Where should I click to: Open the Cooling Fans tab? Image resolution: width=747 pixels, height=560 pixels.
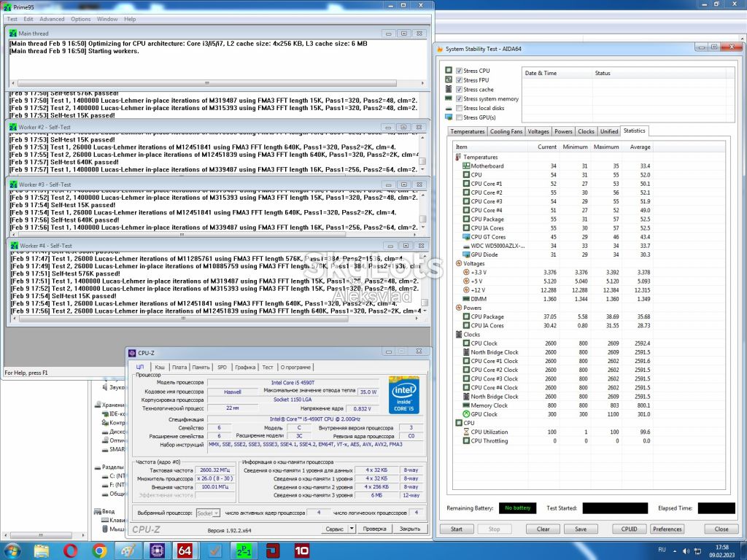(506, 131)
